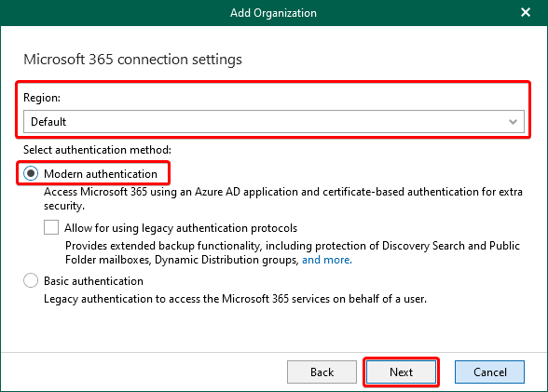Enable the legacy authentication protocols checkbox
The image size is (548, 392).
(x=51, y=227)
